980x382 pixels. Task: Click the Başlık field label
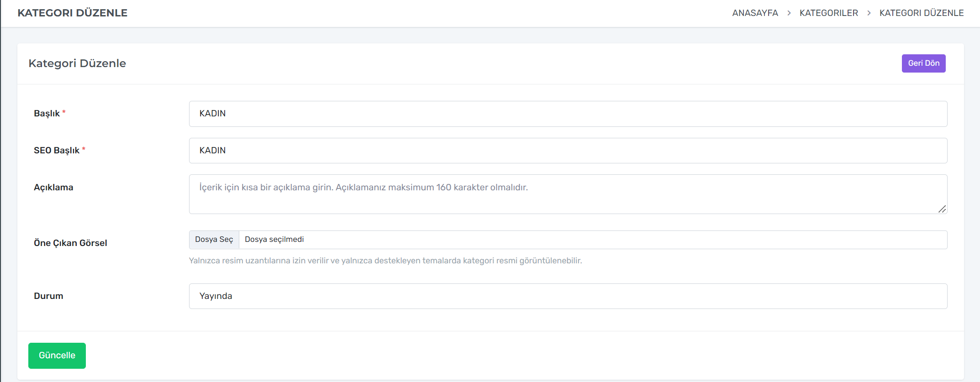click(x=47, y=114)
